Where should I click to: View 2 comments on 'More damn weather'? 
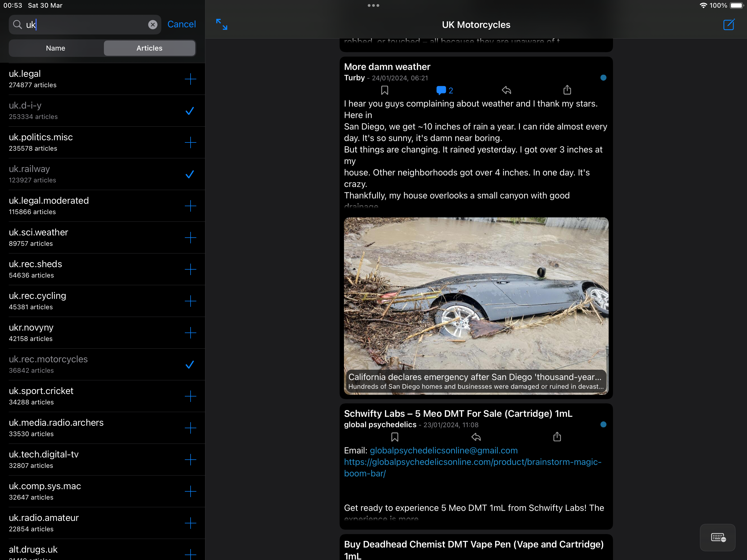444,90
